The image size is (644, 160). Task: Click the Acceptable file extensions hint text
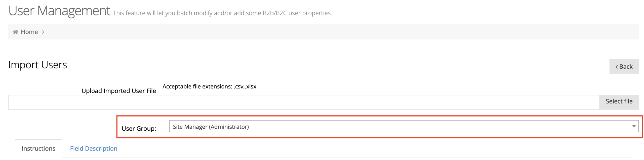[209, 86]
